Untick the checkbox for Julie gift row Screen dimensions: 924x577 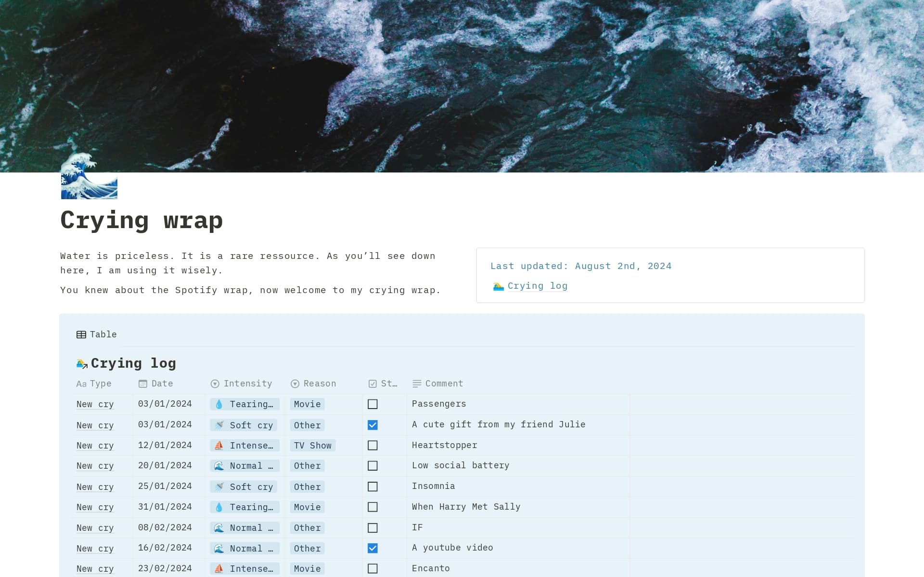point(372,425)
